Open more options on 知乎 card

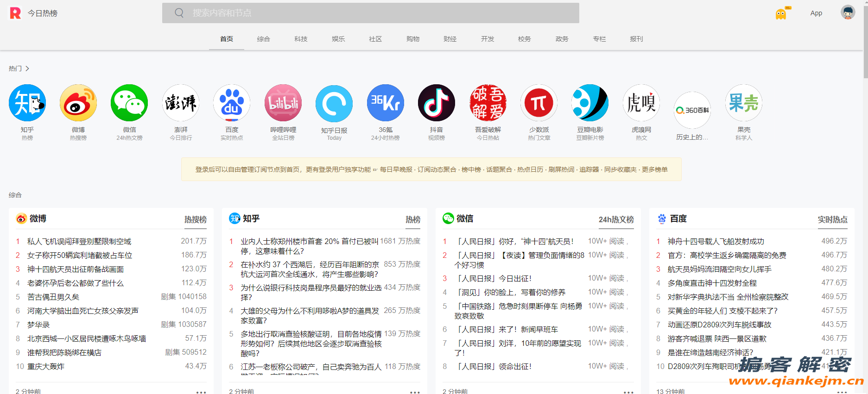415,392
